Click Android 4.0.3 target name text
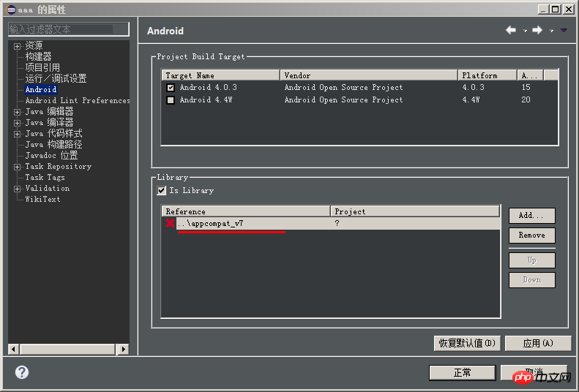The height and width of the screenshot is (392, 579). tap(209, 88)
